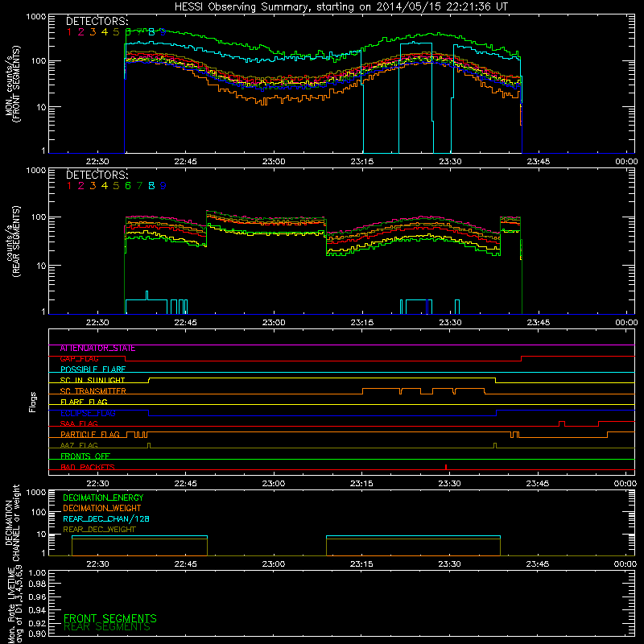Click the HESSI Observing Summary title text

341,6
